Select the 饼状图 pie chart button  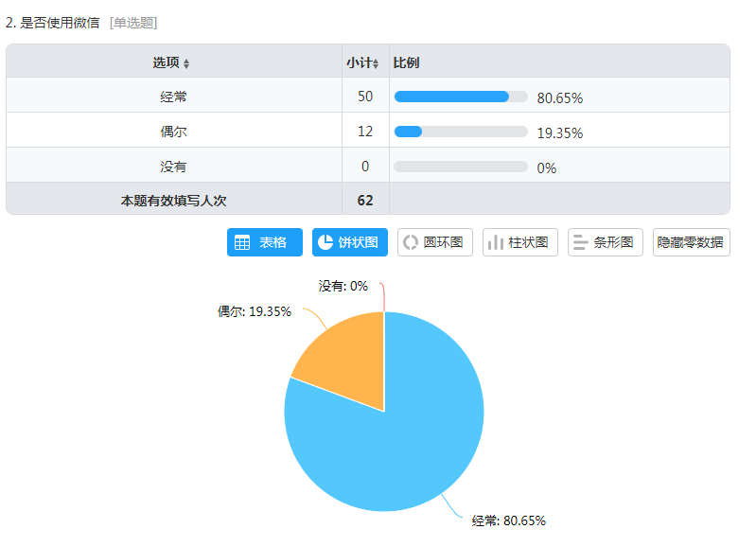click(x=350, y=242)
